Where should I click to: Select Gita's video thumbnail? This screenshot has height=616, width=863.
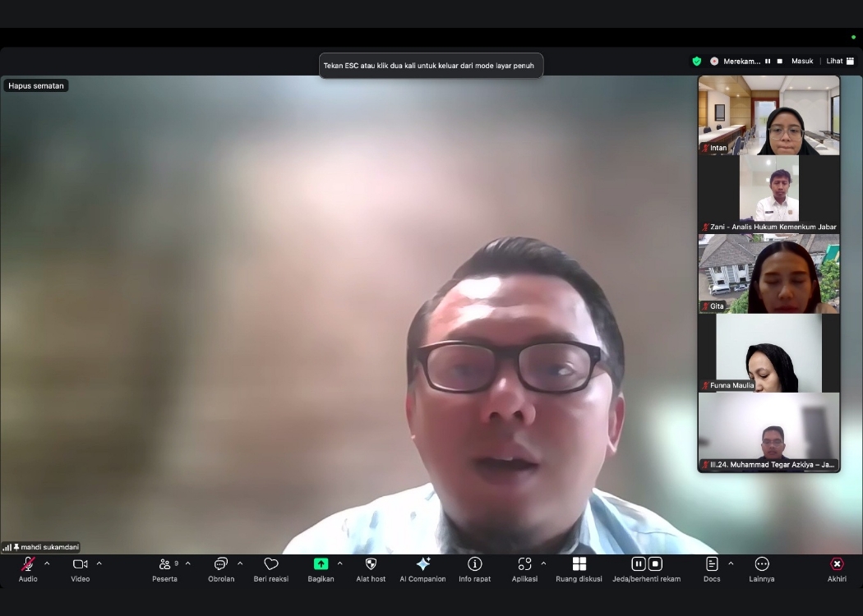pos(768,274)
